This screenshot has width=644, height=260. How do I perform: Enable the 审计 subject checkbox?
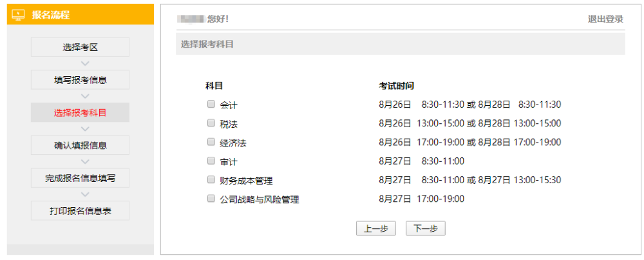click(x=211, y=161)
